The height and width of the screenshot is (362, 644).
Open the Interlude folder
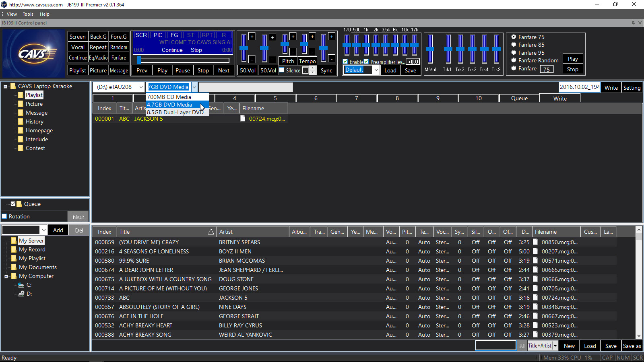(33, 139)
